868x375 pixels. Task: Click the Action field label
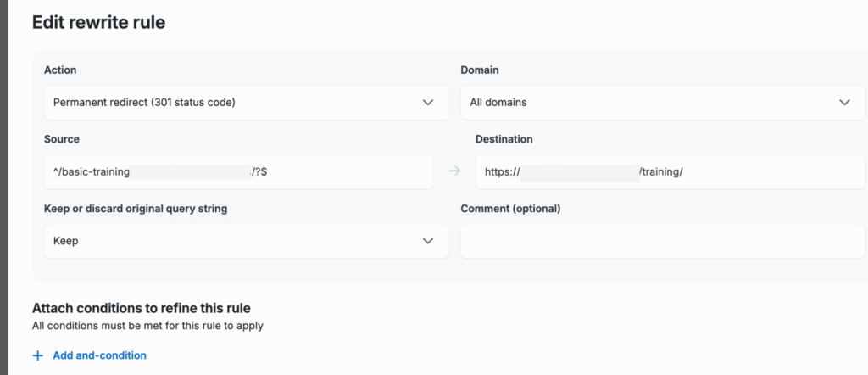coord(60,70)
